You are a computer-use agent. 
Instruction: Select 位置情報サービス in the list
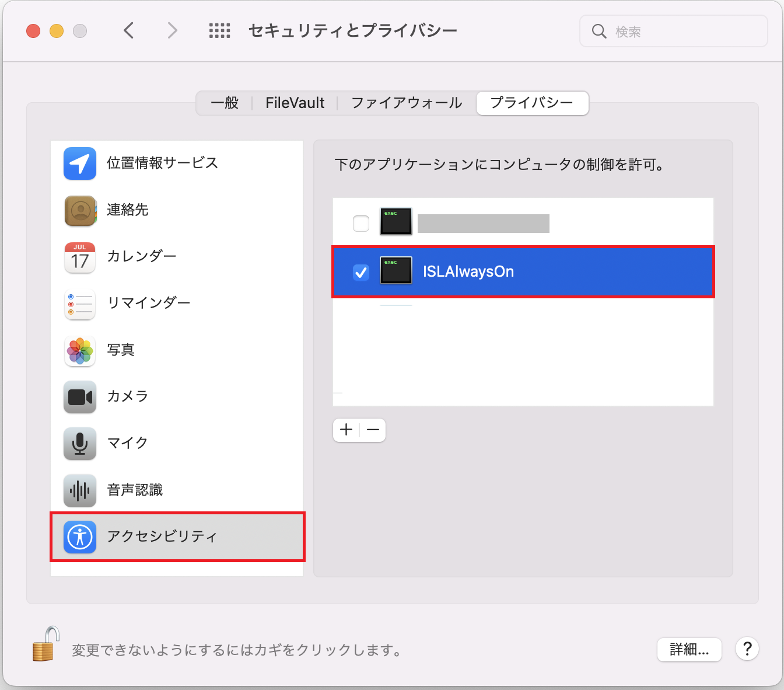click(x=177, y=163)
